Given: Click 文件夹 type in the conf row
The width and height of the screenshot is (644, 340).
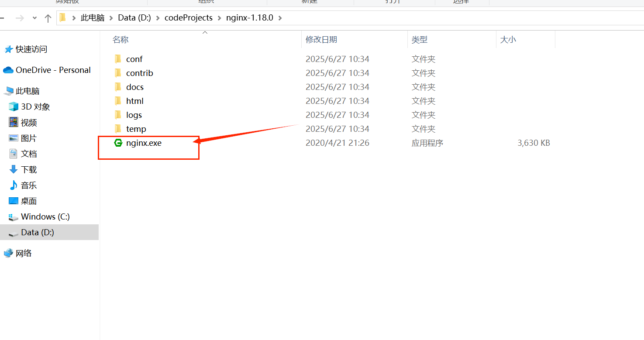Looking at the screenshot, I should [424, 59].
